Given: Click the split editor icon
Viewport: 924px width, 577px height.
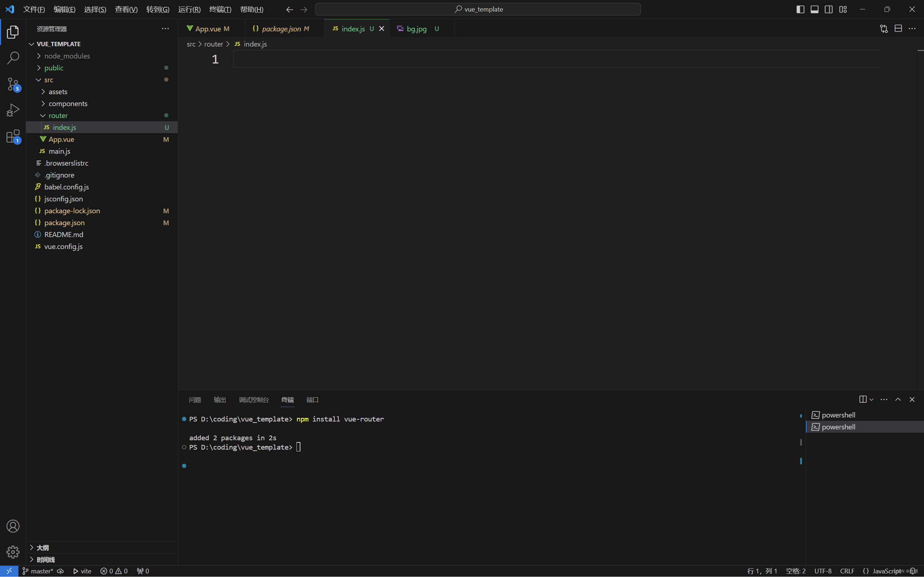Looking at the screenshot, I should 898,29.
